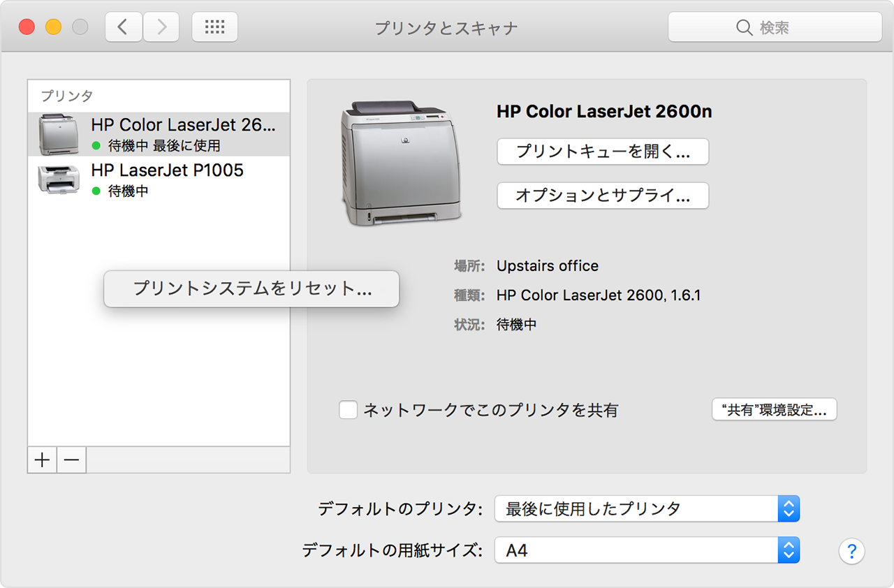
Task: Click オプションとサプライ... button
Action: (x=603, y=196)
